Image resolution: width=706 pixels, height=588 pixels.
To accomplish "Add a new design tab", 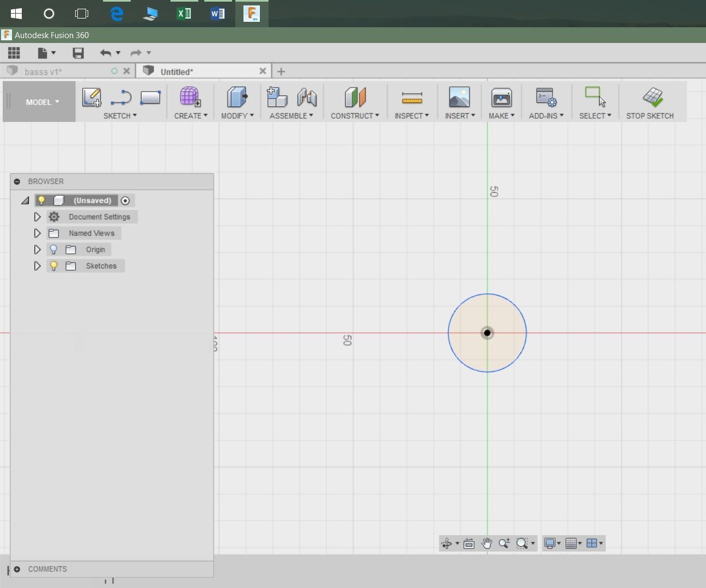I will [281, 71].
